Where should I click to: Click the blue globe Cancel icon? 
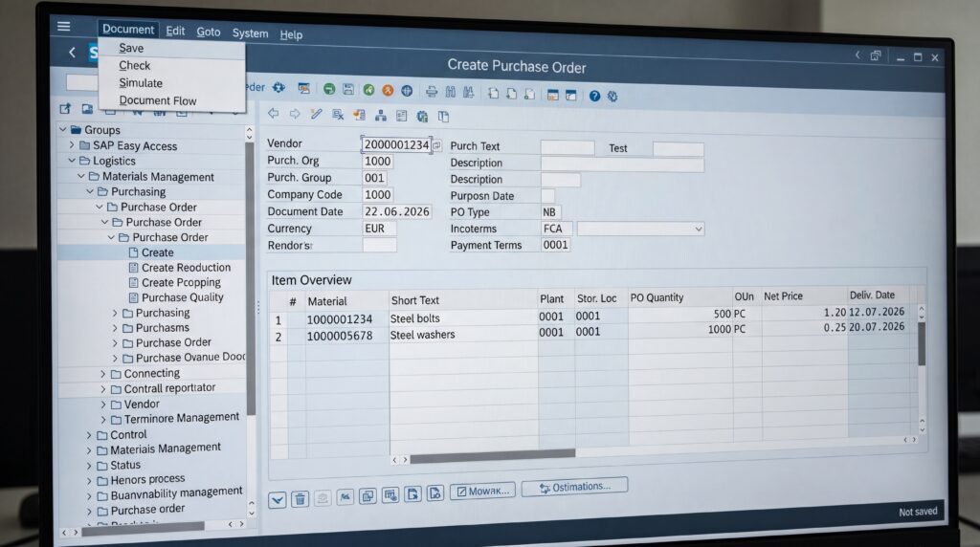[x=407, y=91]
